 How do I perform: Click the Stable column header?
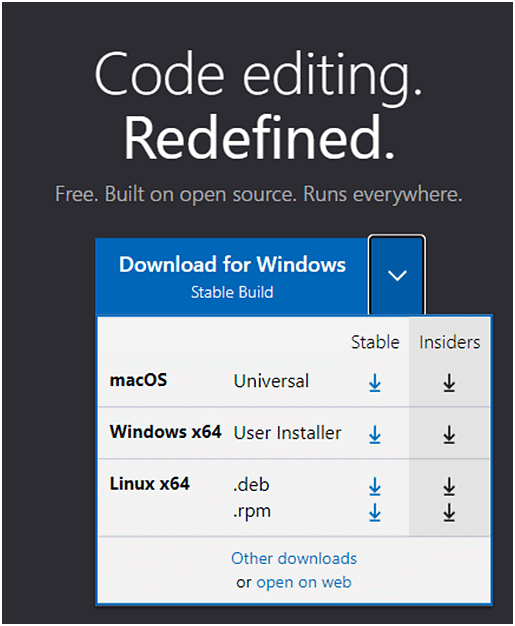[x=375, y=343]
